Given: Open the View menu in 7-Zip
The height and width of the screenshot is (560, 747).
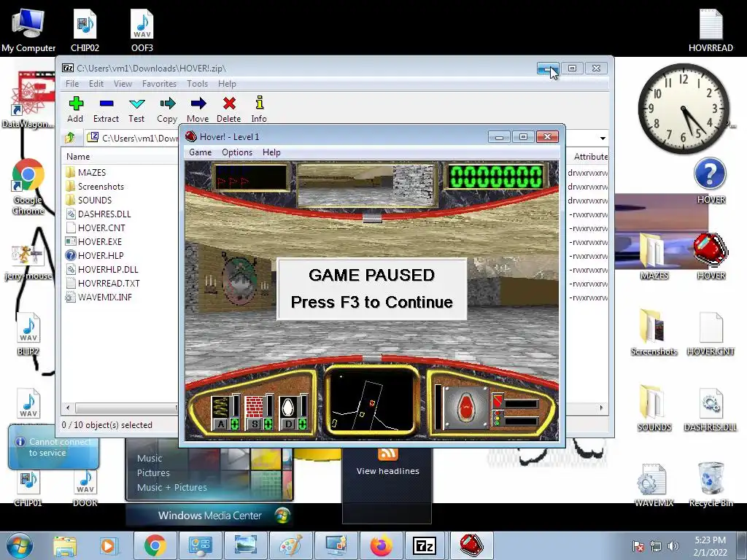Looking at the screenshot, I should pyautogui.click(x=123, y=84).
